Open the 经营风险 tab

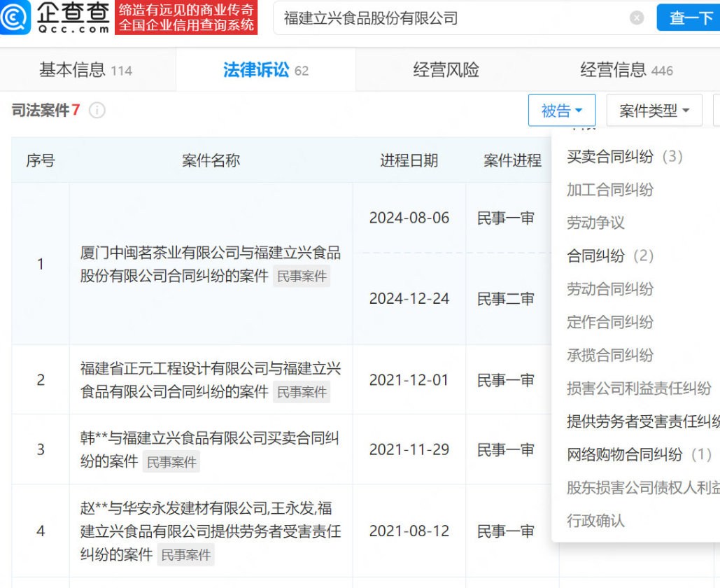click(446, 69)
